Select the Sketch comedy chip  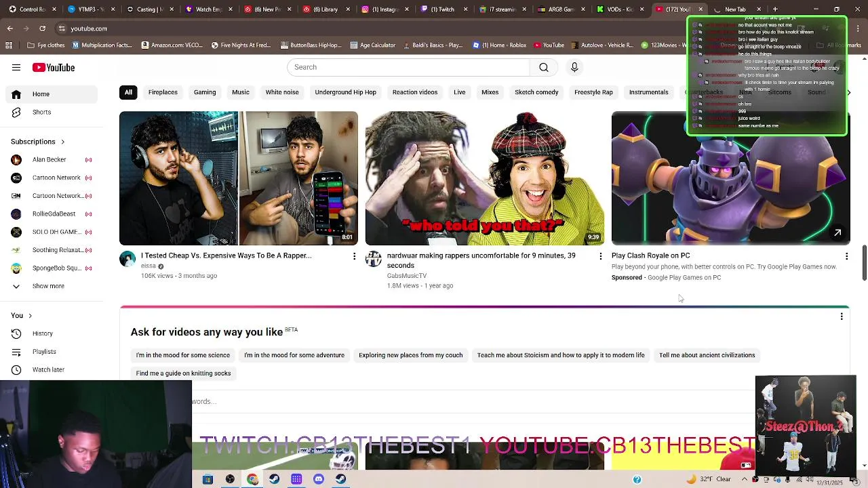pos(536,92)
